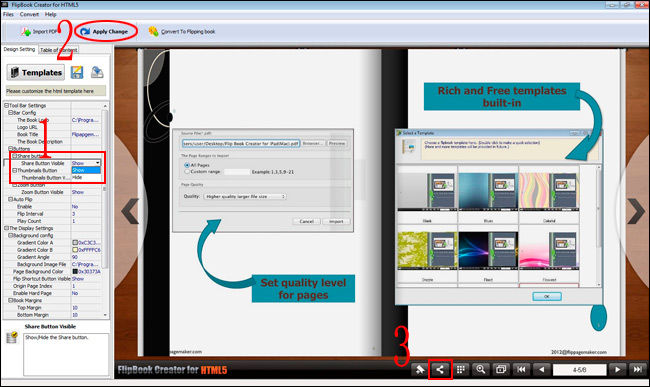Switch to Design Setting tab
Image resolution: width=650 pixels, height=387 pixels.
pyautogui.click(x=19, y=49)
